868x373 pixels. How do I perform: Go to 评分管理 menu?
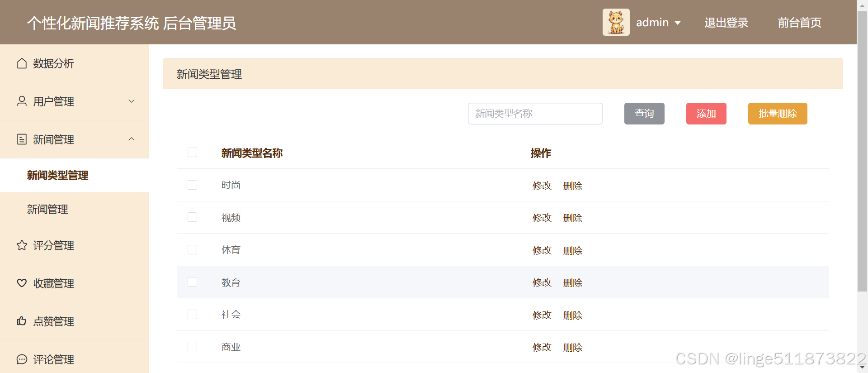click(75, 245)
